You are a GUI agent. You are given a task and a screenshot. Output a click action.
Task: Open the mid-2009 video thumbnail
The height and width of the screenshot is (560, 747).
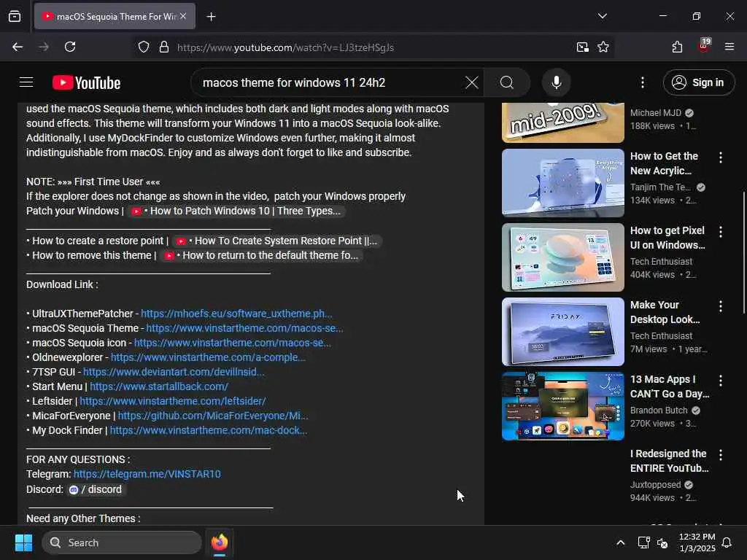(x=563, y=122)
